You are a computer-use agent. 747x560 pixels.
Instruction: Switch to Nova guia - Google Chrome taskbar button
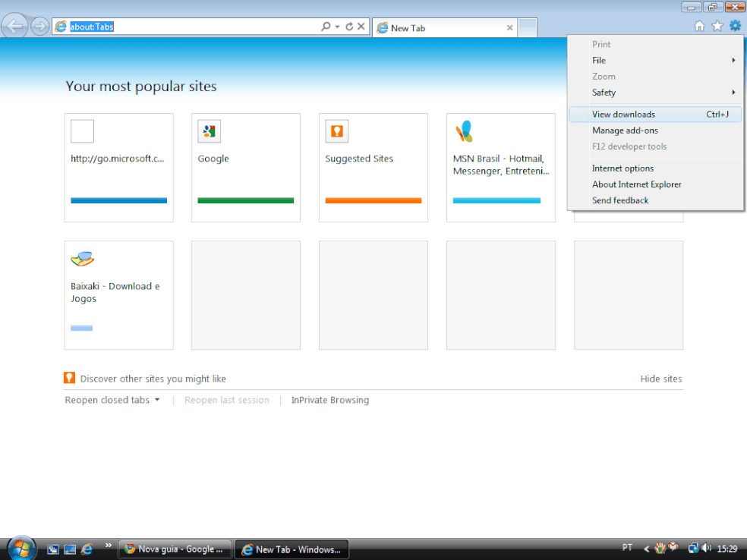175,549
